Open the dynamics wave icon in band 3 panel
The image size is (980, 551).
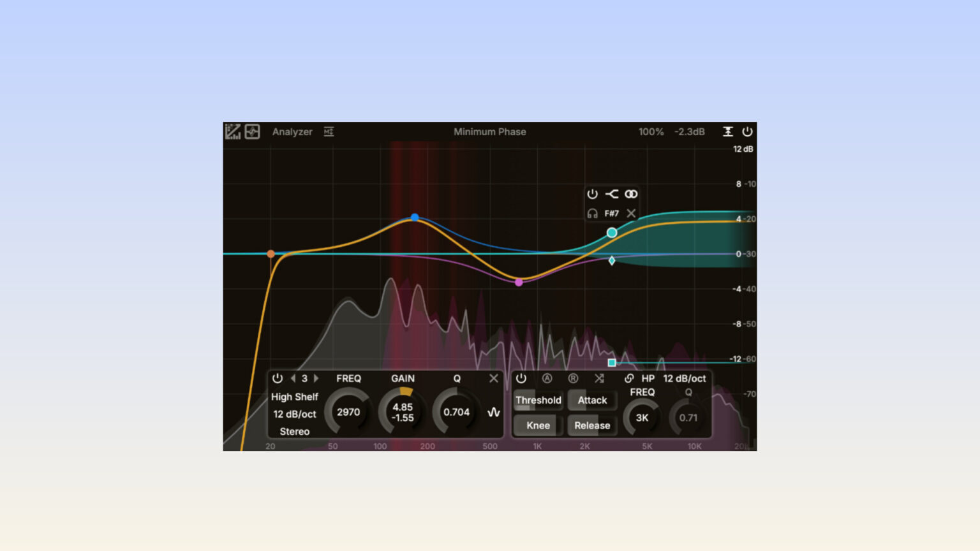493,412
